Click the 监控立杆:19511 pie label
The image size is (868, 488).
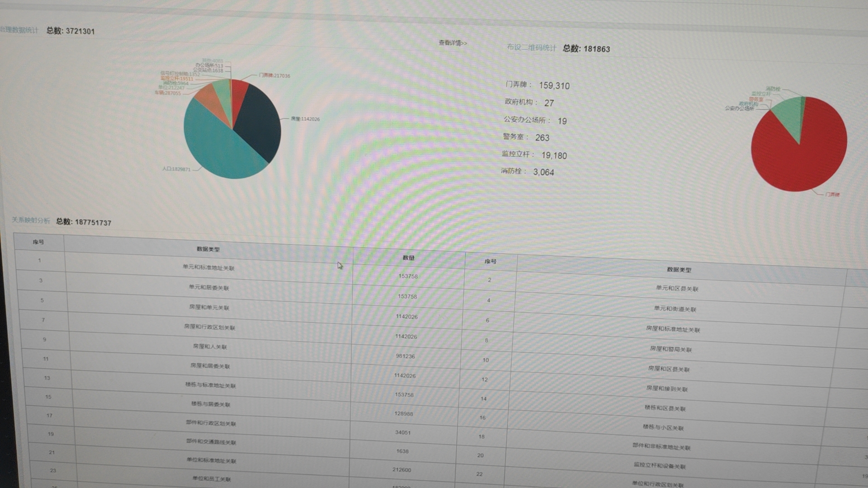point(177,79)
